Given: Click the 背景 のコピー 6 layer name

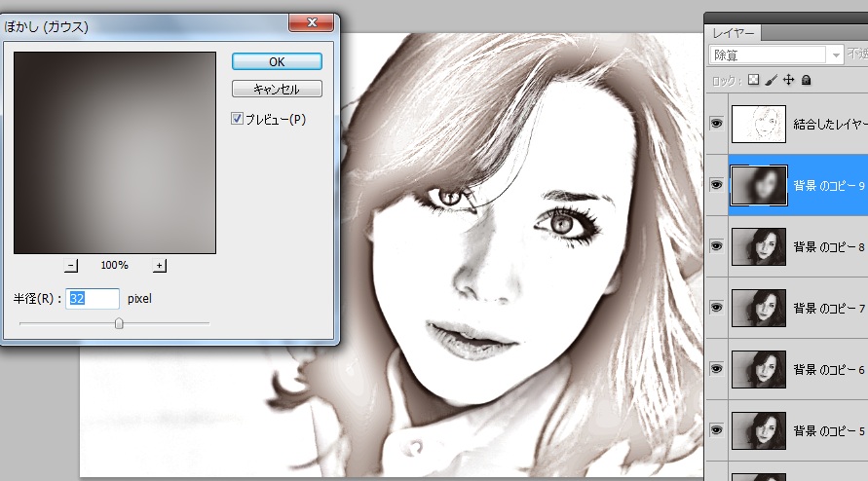Looking at the screenshot, I should [829, 369].
